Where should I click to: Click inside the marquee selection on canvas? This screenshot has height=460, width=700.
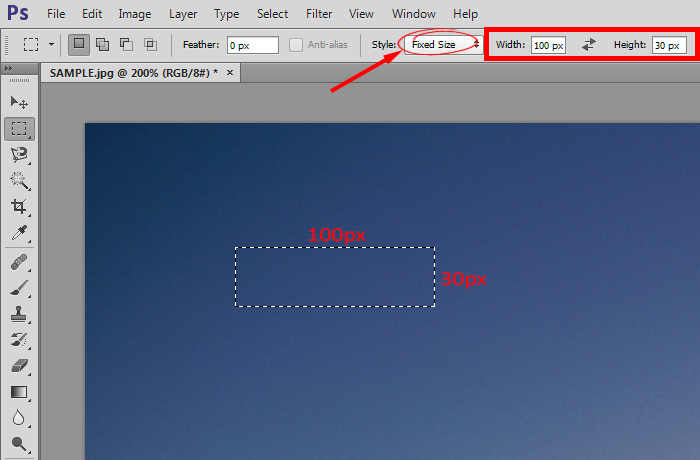335,277
